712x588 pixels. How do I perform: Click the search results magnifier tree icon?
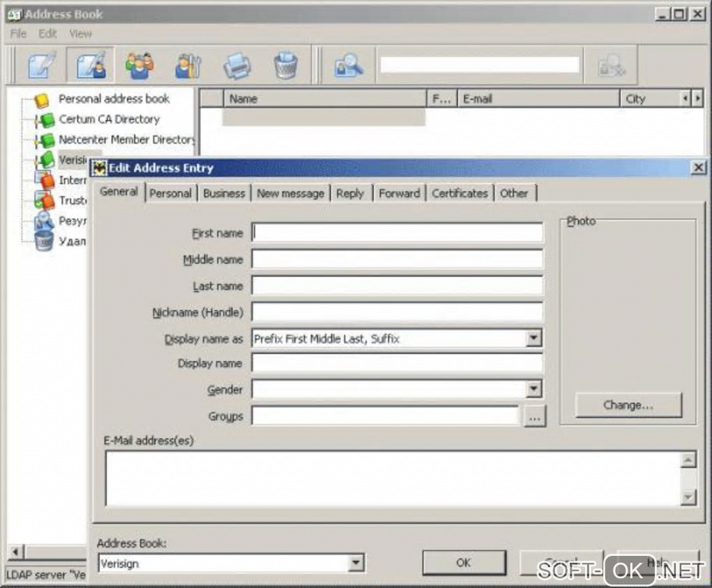pos(45,221)
